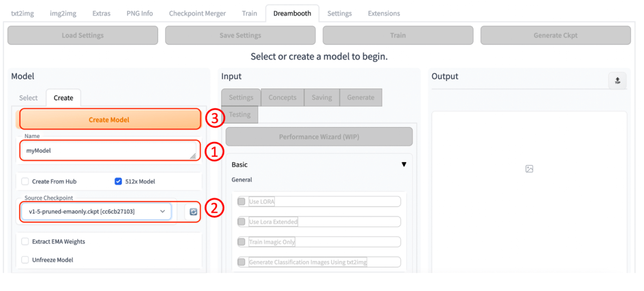Screen dimensions: 644x291
Task: Toggle the 512x Model checkbox
Action: (118, 181)
